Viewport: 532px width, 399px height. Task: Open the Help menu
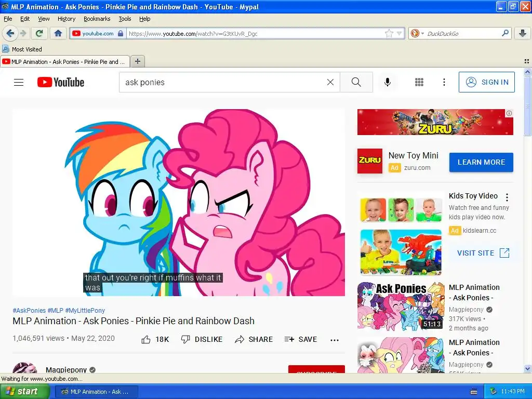[x=144, y=19]
